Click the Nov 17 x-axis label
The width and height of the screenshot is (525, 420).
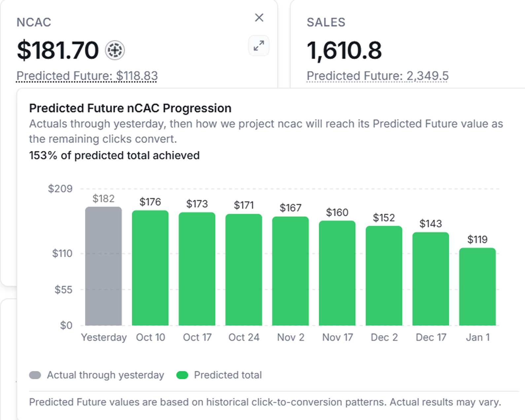337,337
